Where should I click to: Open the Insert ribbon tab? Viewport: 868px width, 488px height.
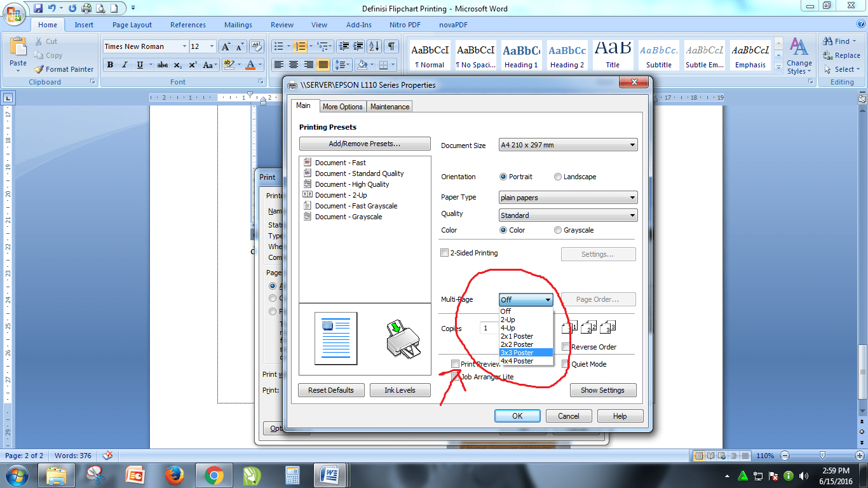click(x=84, y=25)
